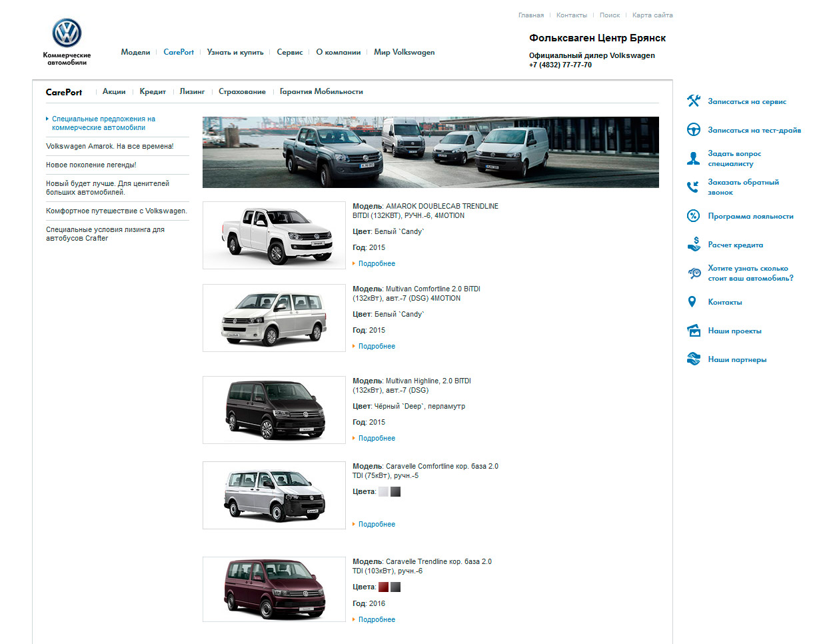Image resolution: width=833 pixels, height=644 pixels.
Task: Select dark red Caravelle Trendline color swatch
Action: 383,587
